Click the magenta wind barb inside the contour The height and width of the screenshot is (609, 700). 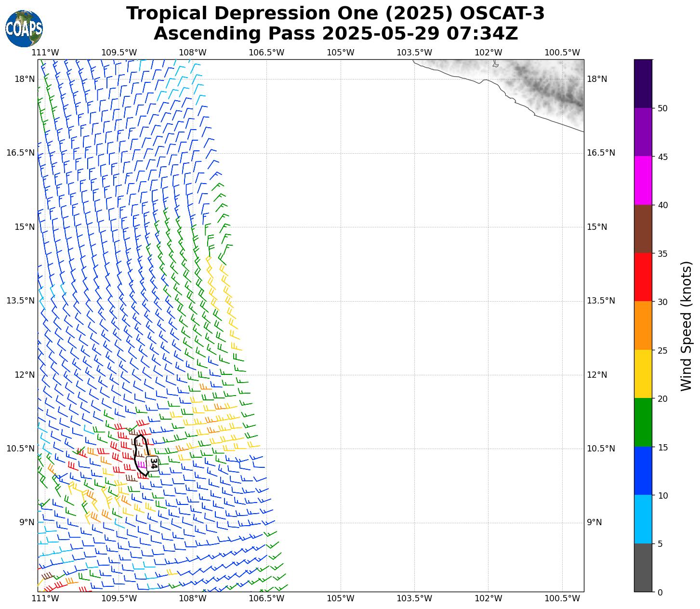coord(142,464)
